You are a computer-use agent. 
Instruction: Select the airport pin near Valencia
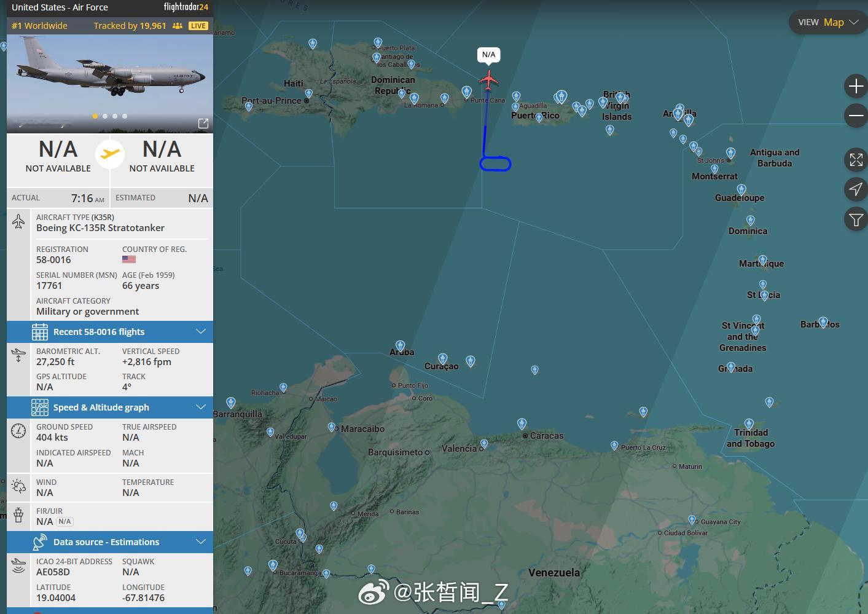pyautogui.click(x=484, y=443)
